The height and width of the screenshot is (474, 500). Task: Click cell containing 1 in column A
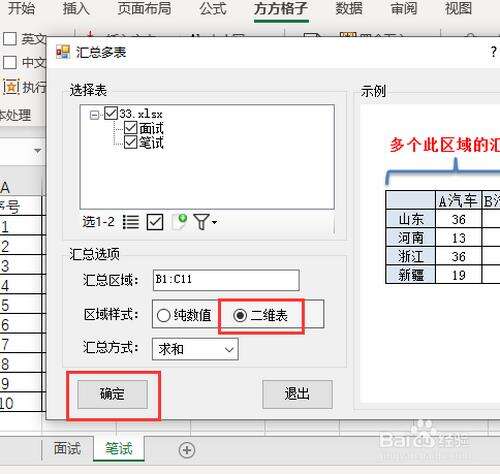(x=20, y=226)
